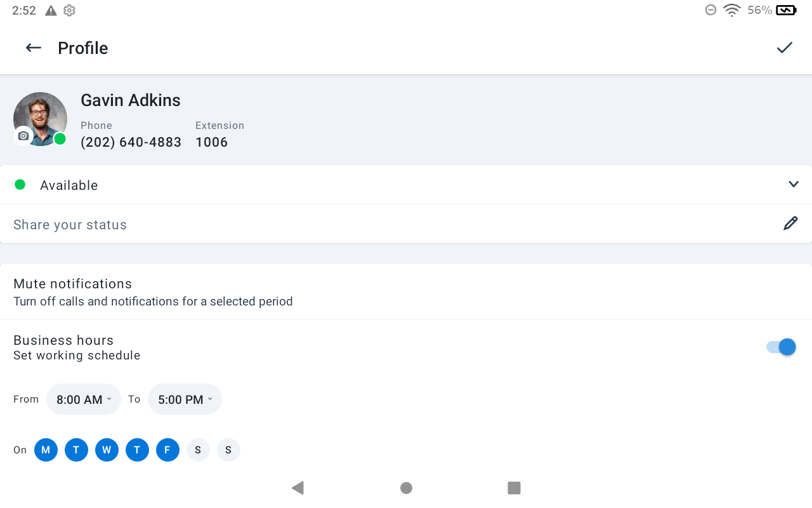This screenshot has height=508, width=812.
Task: Enable Saturday in working days
Action: point(198,450)
